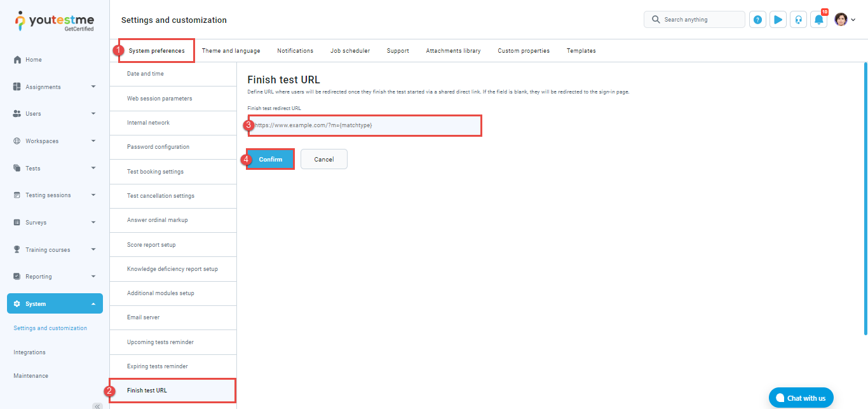
Task: Expand the Tests menu arrow
Action: click(x=93, y=169)
